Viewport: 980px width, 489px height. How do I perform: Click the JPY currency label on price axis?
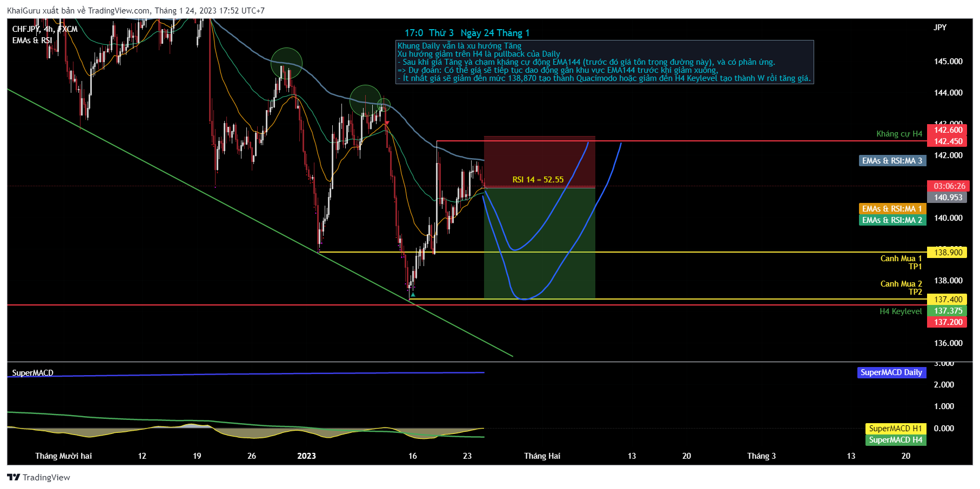940,28
